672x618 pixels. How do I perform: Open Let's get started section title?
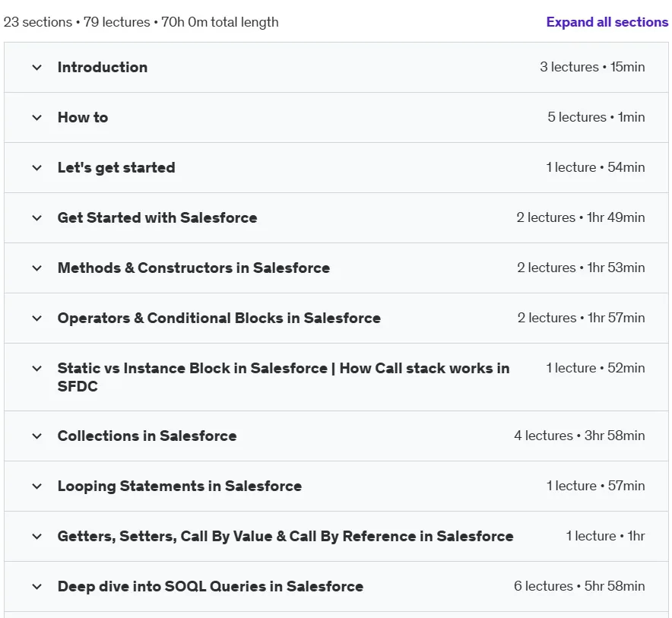pos(116,167)
